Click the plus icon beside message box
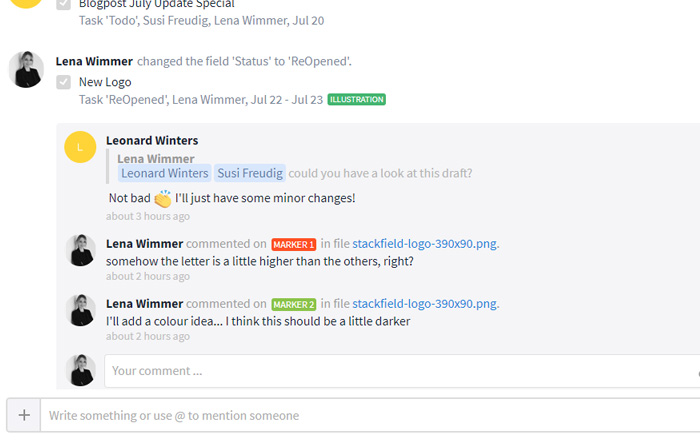The image size is (700, 440). click(24, 415)
